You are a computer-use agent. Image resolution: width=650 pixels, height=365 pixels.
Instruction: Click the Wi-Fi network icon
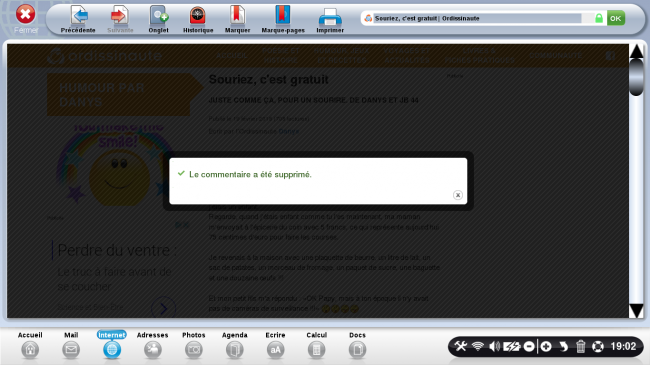coord(478,346)
